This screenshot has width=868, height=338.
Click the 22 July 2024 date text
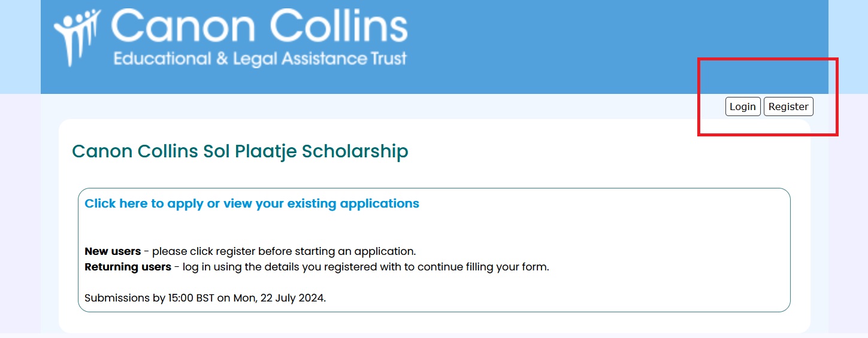(292, 298)
